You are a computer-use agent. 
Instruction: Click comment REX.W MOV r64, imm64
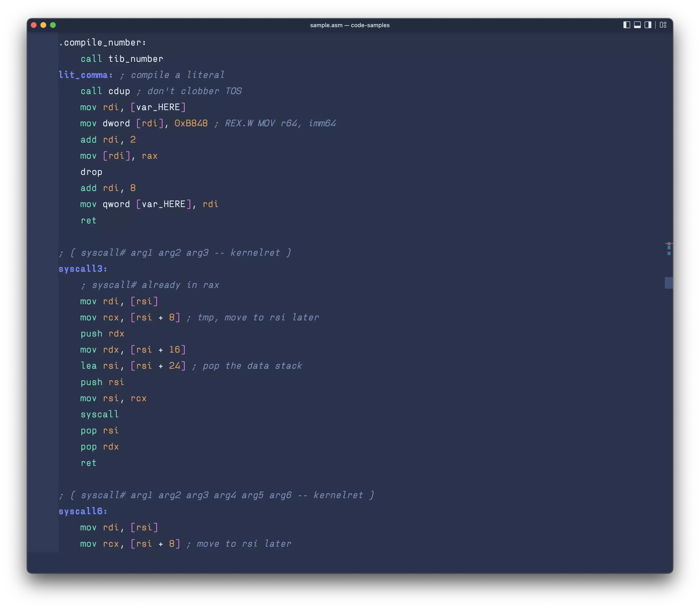point(275,123)
